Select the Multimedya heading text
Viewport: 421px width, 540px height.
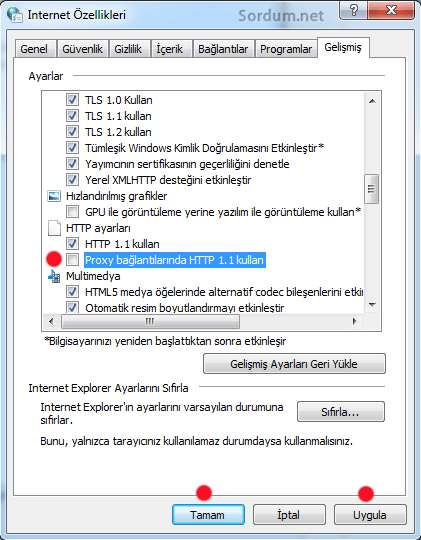[x=93, y=276]
